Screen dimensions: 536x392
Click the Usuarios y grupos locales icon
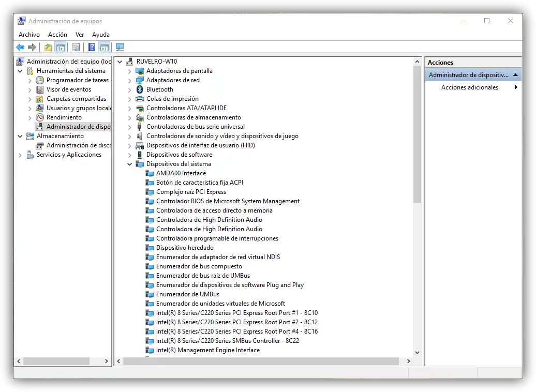[x=40, y=108]
